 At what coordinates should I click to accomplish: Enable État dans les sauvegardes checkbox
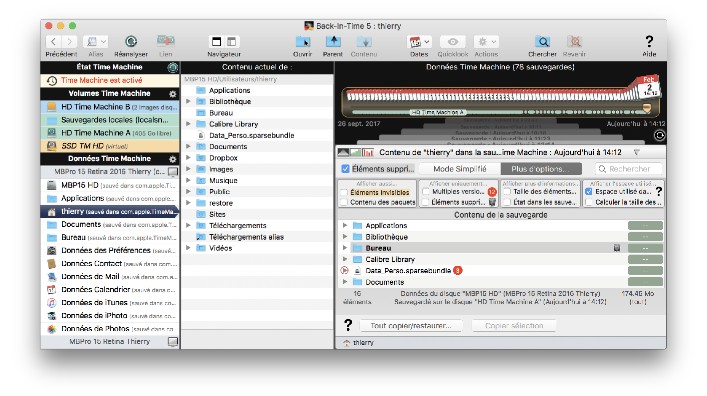coord(507,203)
